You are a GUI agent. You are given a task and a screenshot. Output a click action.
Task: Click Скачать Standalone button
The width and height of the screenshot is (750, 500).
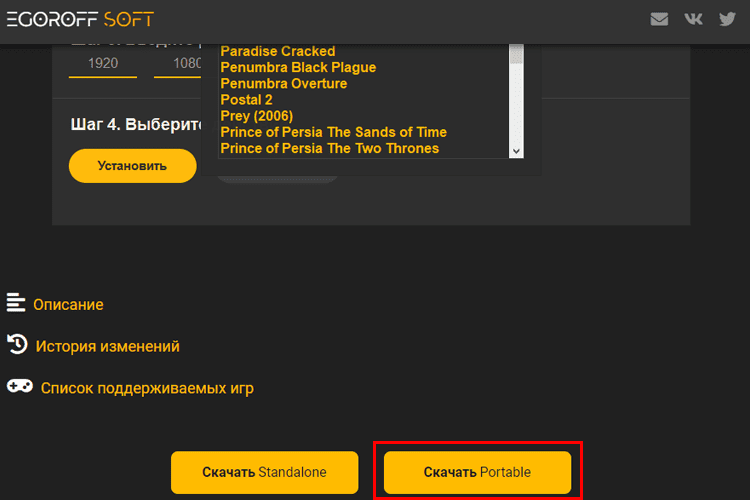coord(265,472)
